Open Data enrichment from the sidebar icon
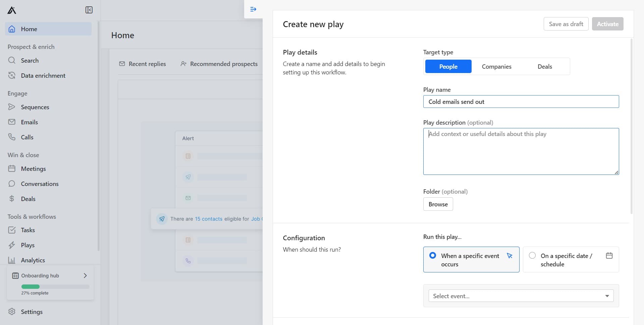Image resolution: width=644 pixels, height=325 pixels. pos(12,75)
